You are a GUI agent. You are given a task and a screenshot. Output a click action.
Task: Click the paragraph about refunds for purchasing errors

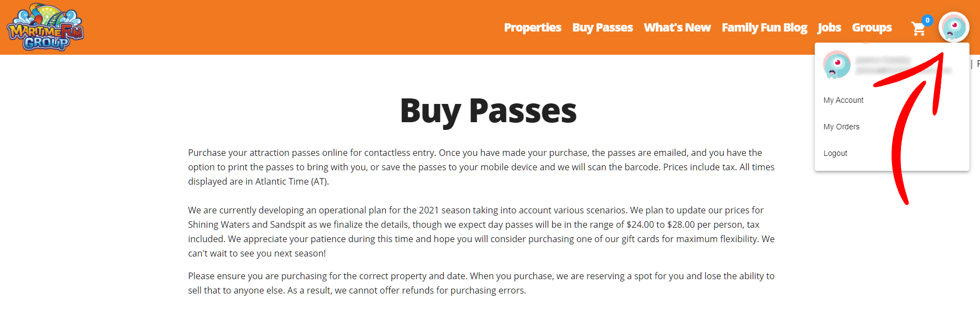481,283
